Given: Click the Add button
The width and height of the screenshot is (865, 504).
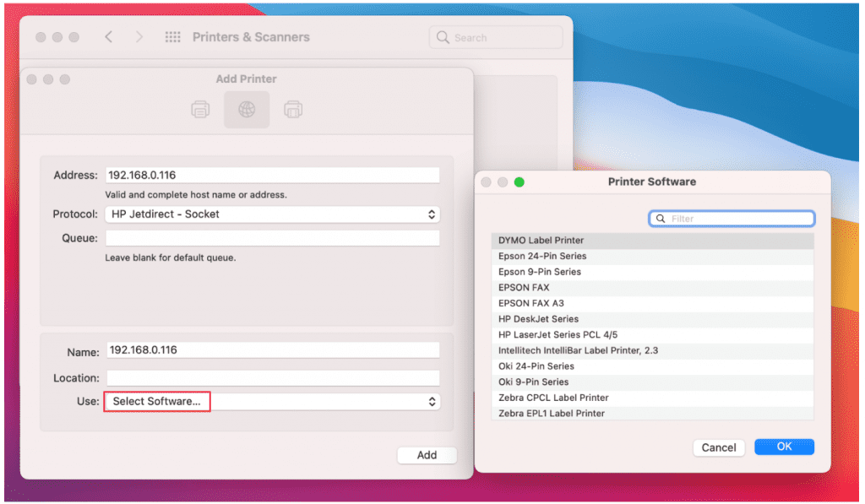Looking at the screenshot, I should pos(427,456).
